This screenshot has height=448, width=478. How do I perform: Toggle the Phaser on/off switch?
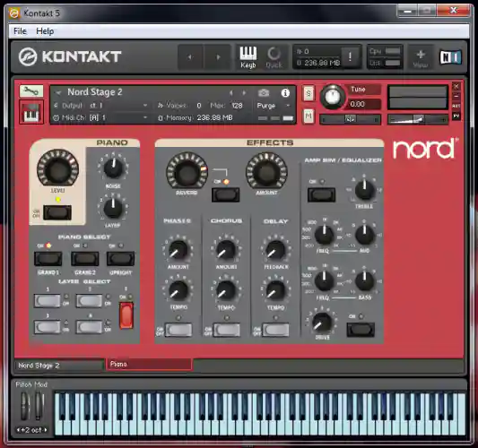178,330
